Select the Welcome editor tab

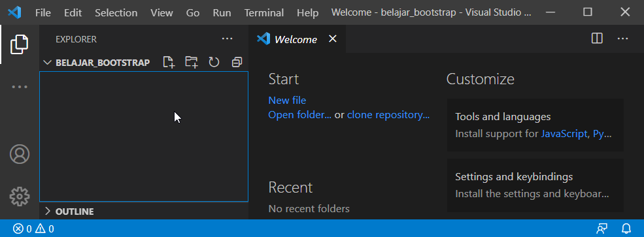tap(297, 39)
